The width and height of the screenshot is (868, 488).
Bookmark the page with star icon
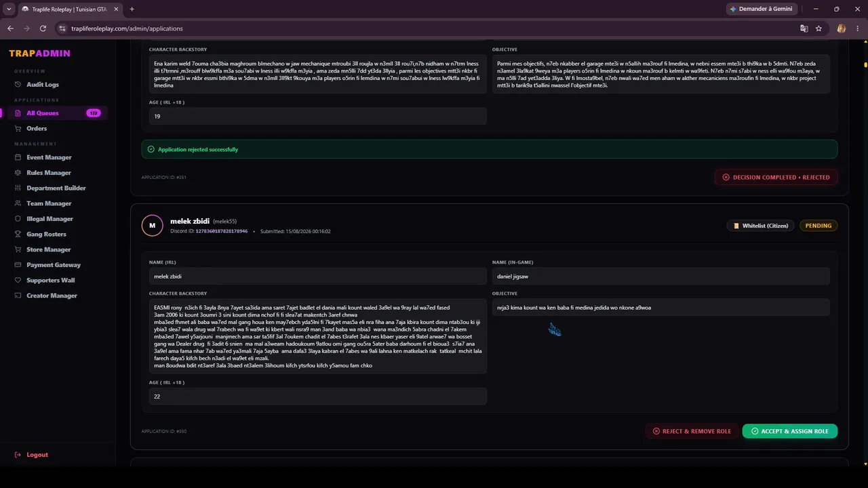click(x=818, y=28)
